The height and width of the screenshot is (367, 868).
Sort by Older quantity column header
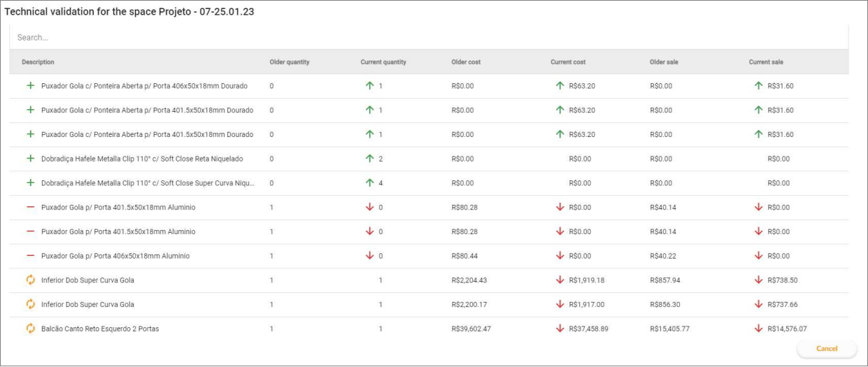290,62
